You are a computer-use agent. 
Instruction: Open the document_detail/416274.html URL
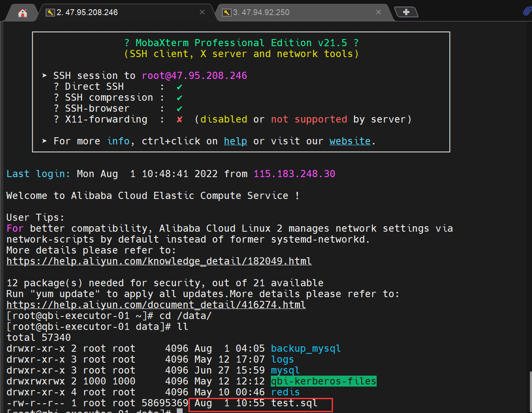(x=156, y=305)
